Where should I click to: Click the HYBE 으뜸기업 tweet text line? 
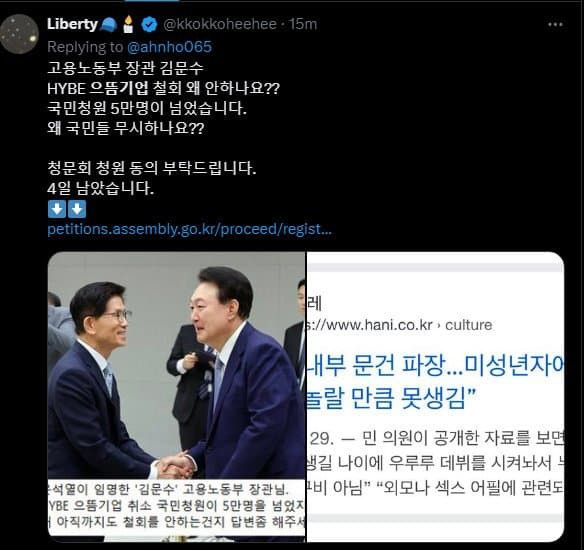[163, 88]
